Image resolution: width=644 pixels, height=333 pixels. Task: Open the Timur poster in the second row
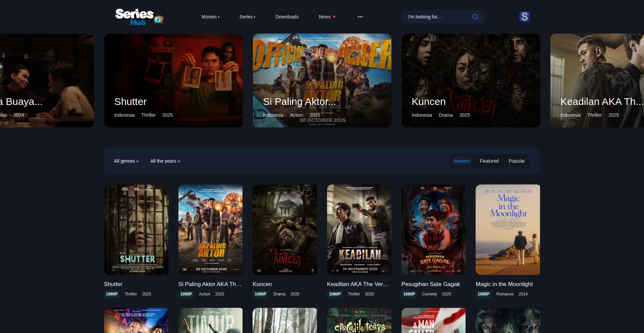tap(210, 320)
